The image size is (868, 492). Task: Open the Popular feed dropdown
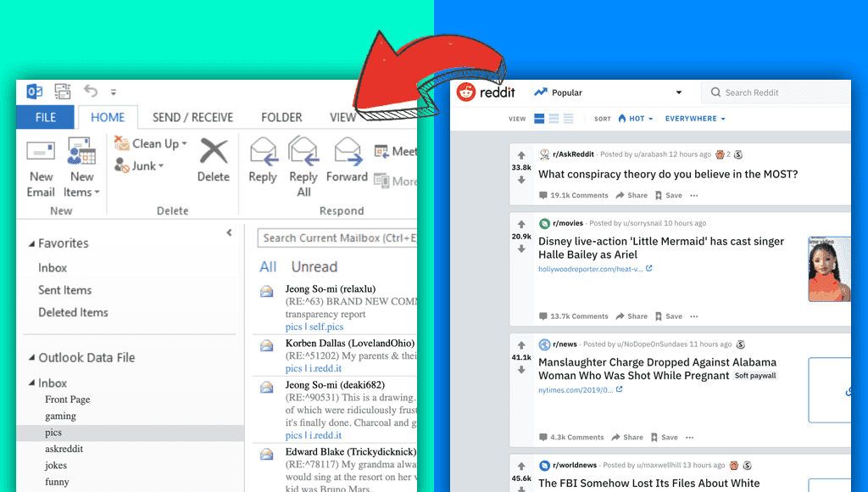click(679, 92)
